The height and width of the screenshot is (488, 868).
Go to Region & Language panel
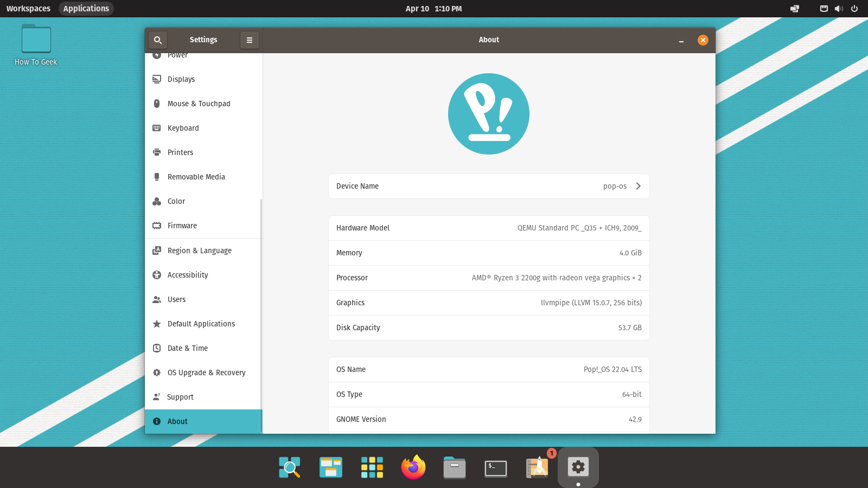(x=203, y=251)
